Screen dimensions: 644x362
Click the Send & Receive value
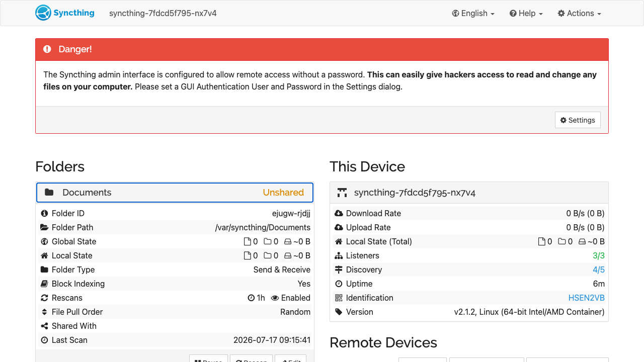282,269
